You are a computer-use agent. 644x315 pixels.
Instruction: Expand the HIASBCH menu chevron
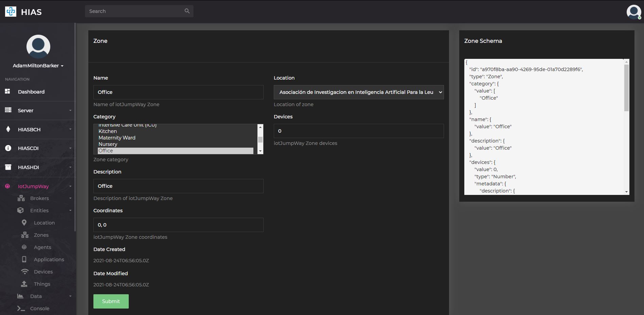click(x=70, y=129)
